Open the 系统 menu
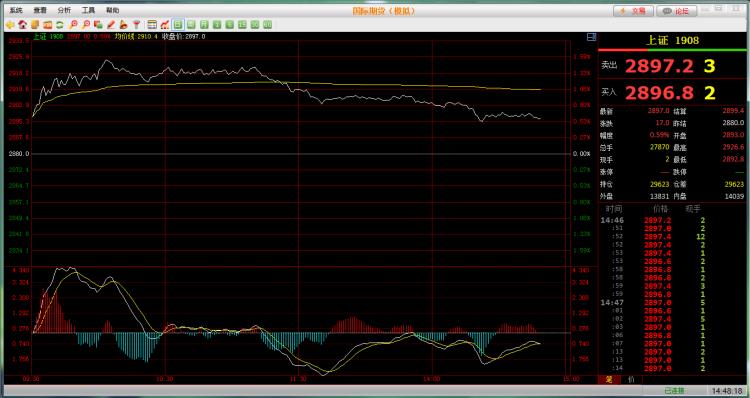This screenshot has width=750, height=398. click(16, 10)
